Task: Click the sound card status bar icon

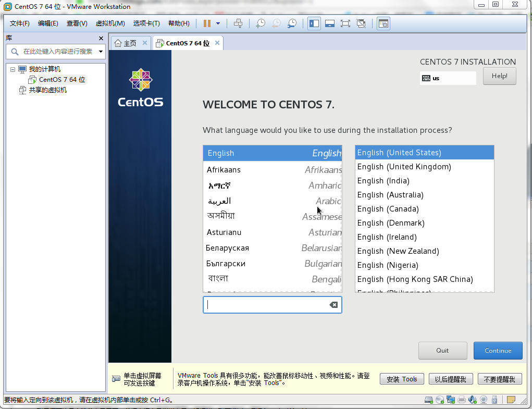Action: click(472, 400)
